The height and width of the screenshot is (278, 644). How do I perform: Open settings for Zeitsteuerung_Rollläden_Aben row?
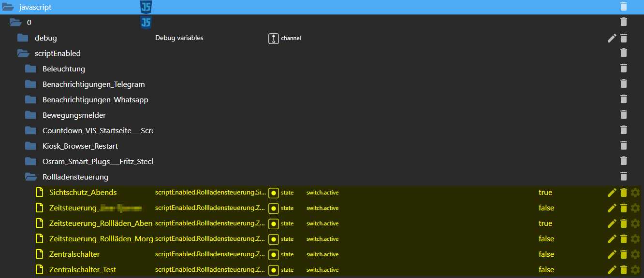click(635, 223)
